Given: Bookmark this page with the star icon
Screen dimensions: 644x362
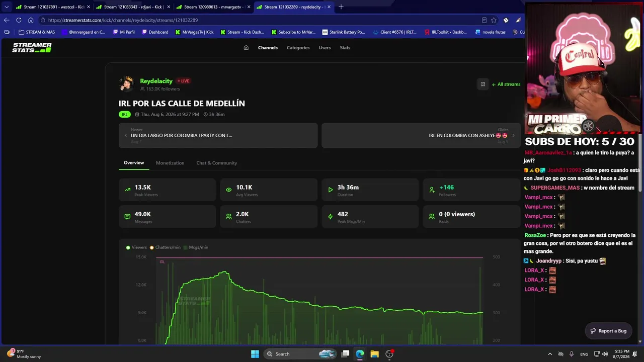Looking at the screenshot, I should (x=494, y=20).
